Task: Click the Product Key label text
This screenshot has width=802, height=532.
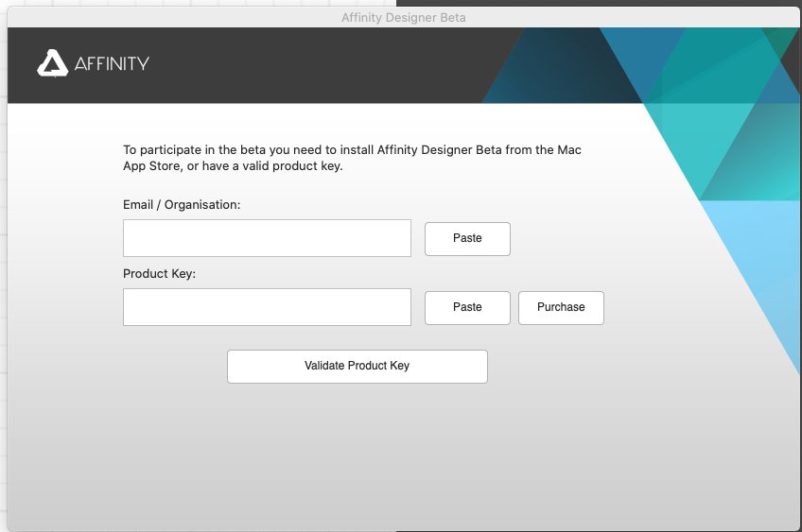Action: (159, 273)
